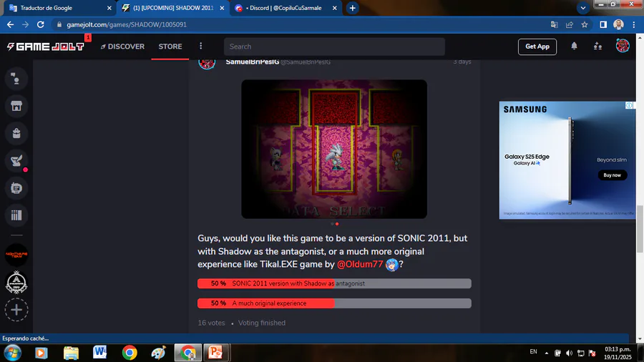644x362 pixels.
Task: Open the notifications bell icon
Action: [x=574, y=46]
